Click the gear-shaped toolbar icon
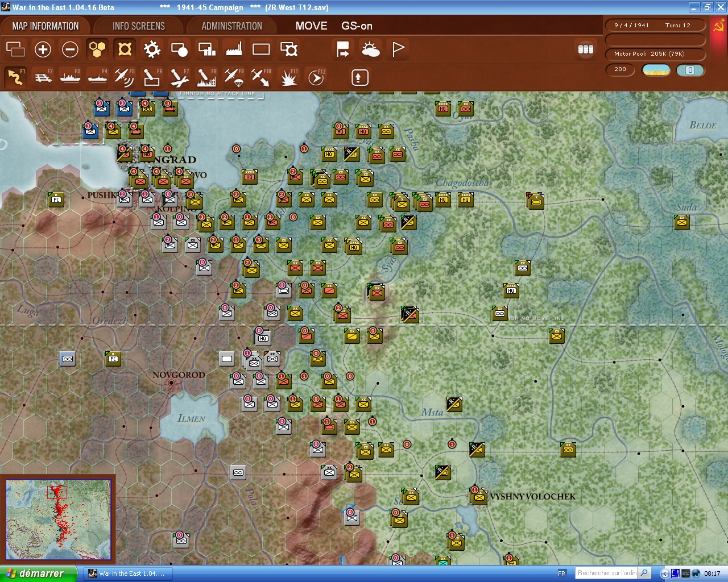The height and width of the screenshot is (582, 728). pos(152,49)
